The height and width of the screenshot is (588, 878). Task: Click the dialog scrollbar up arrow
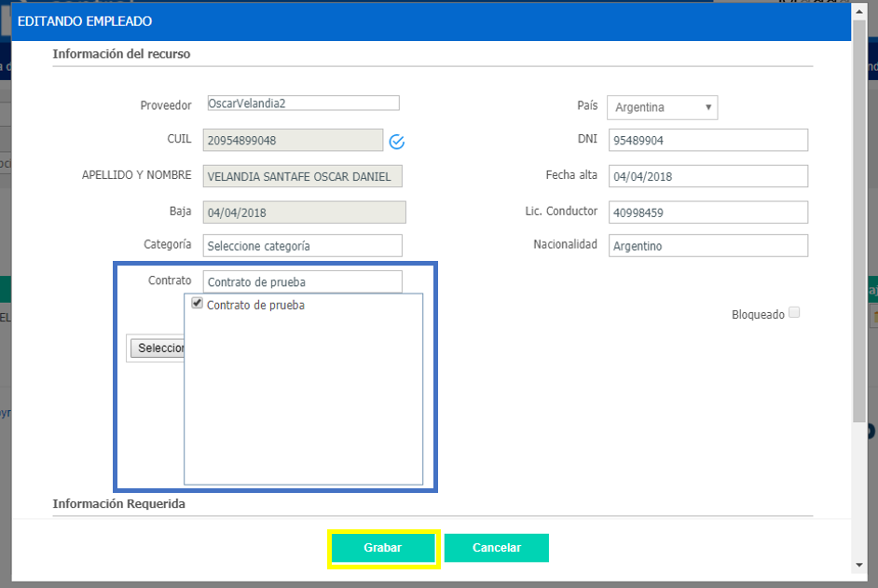pyautogui.click(x=859, y=10)
